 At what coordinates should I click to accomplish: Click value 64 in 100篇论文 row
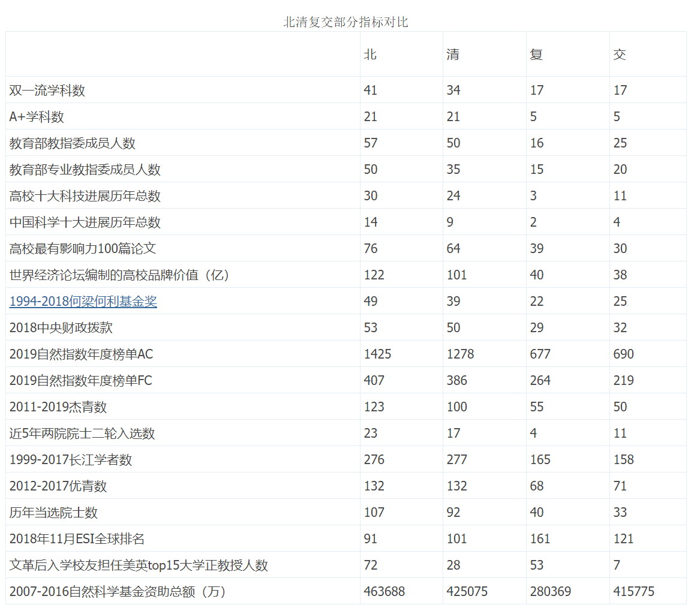coord(453,248)
